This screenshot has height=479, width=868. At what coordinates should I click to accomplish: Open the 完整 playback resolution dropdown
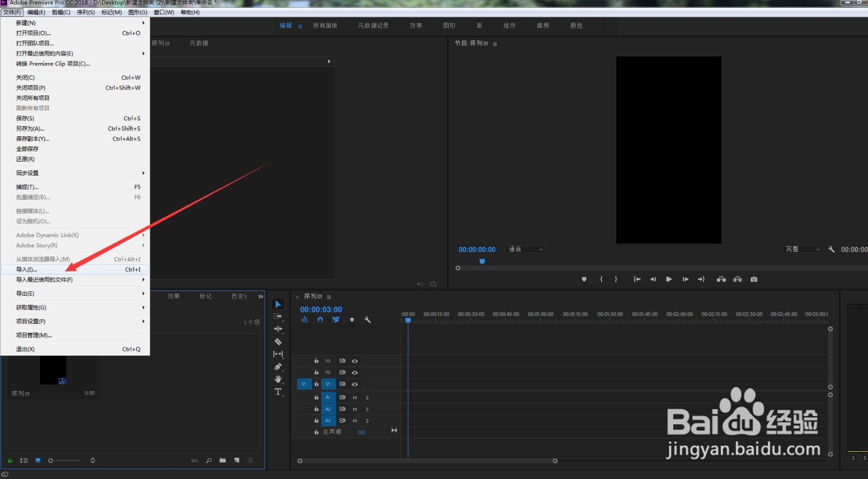[802, 250]
